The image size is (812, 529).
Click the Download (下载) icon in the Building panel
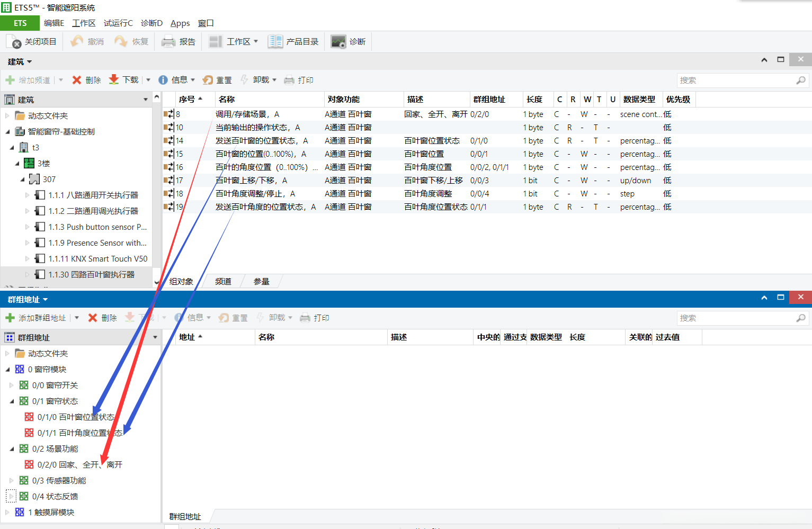click(113, 80)
